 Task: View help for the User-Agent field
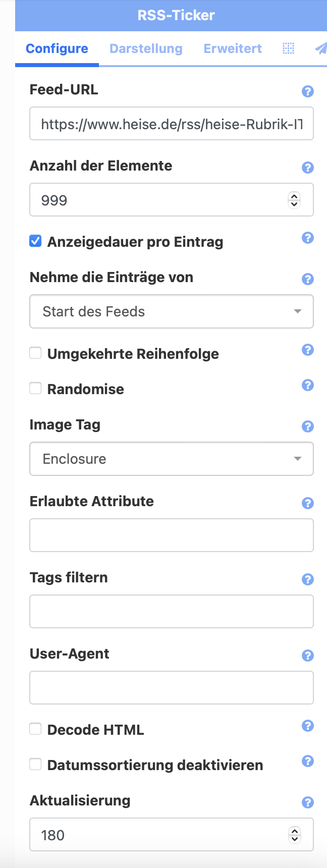[307, 656]
